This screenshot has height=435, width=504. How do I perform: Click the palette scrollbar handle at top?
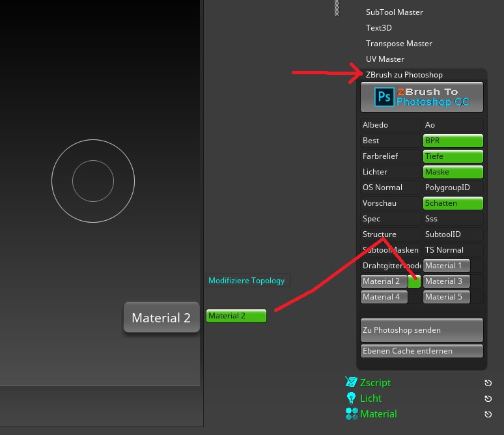[337, 8]
